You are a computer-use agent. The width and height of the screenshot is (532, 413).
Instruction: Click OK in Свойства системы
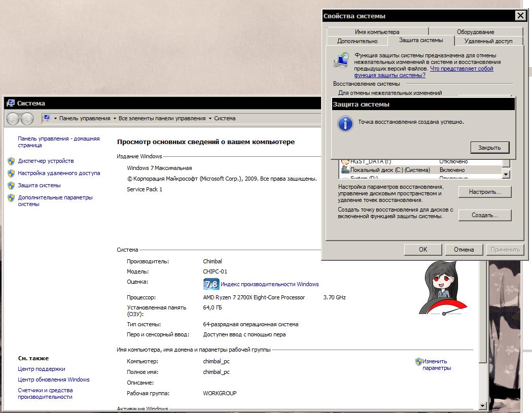(x=423, y=250)
